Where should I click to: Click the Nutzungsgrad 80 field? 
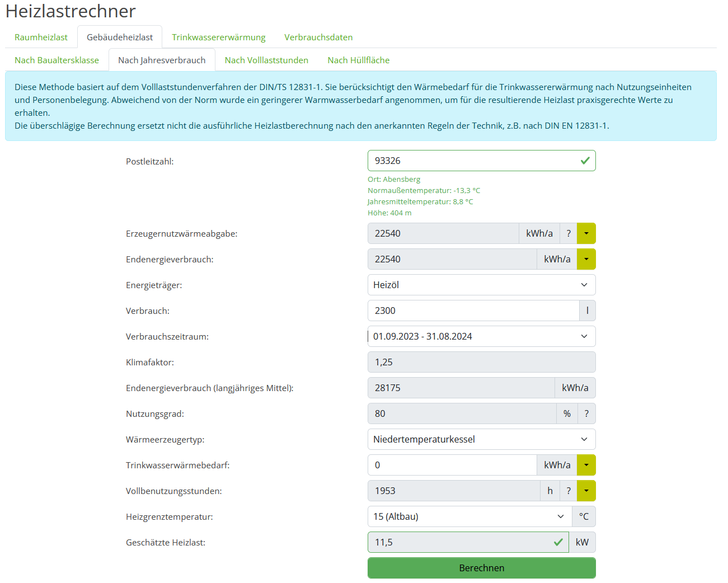point(462,413)
